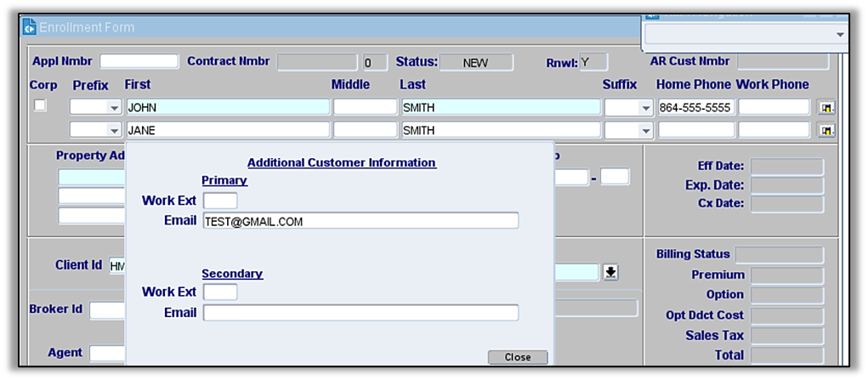Click the Secondary Work Ext field
Screen dimensions: 868x380
[220, 292]
